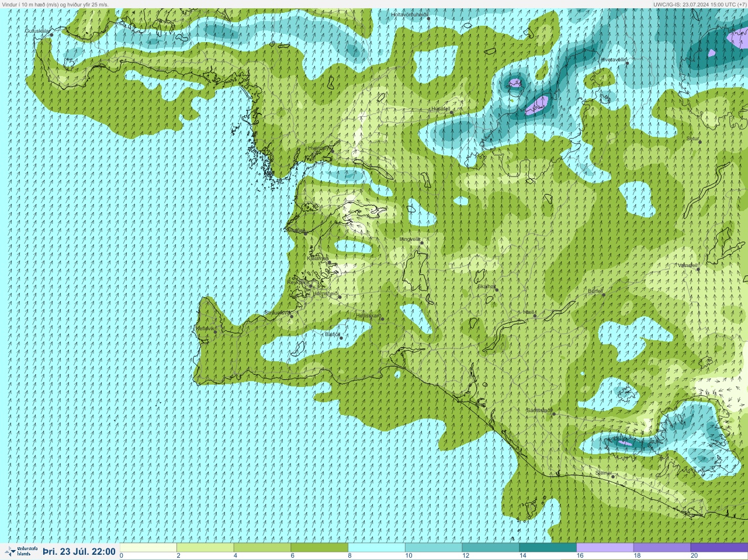This screenshot has width=748, height=560.
Task: Click the Gufuskálar station label
Action: 36,31
